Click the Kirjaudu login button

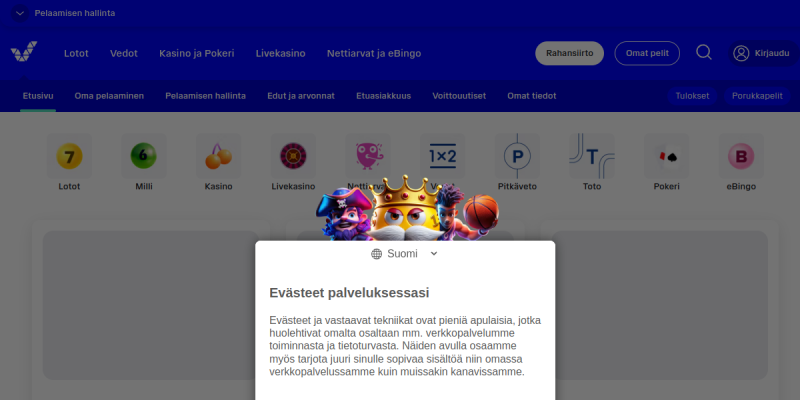[x=764, y=54]
